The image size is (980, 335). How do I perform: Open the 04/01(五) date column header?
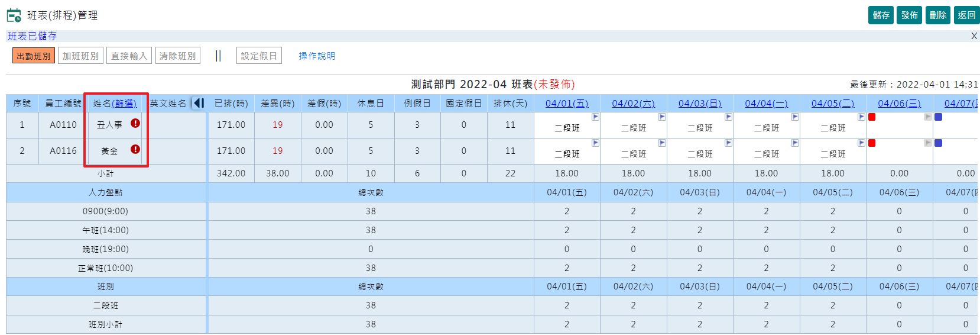pos(566,104)
